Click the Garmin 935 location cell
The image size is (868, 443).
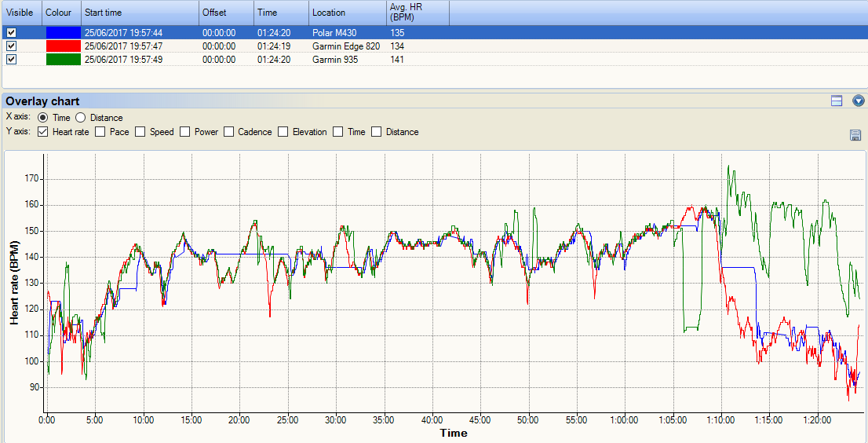pos(335,59)
